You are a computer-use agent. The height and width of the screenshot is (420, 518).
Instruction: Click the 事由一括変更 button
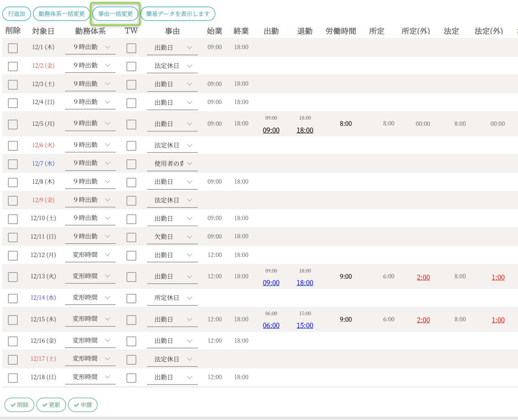tap(115, 14)
